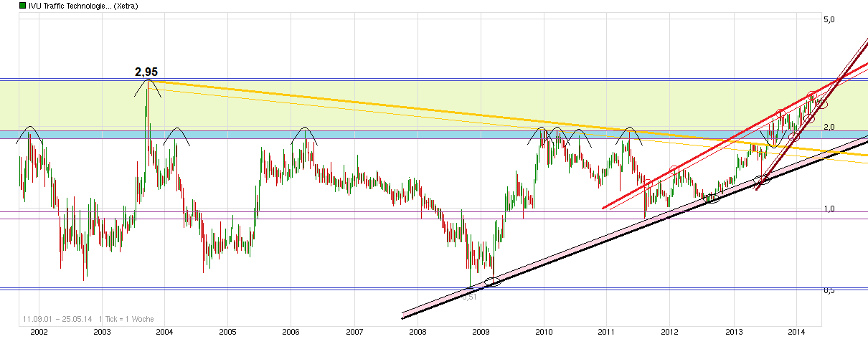Click the 5,0 price axis label
The height and width of the screenshot is (349, 868).
(829, 19)
